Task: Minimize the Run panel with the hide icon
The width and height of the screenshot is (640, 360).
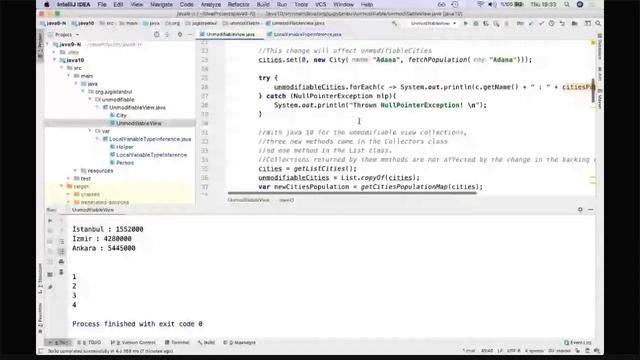Action: 591,210
